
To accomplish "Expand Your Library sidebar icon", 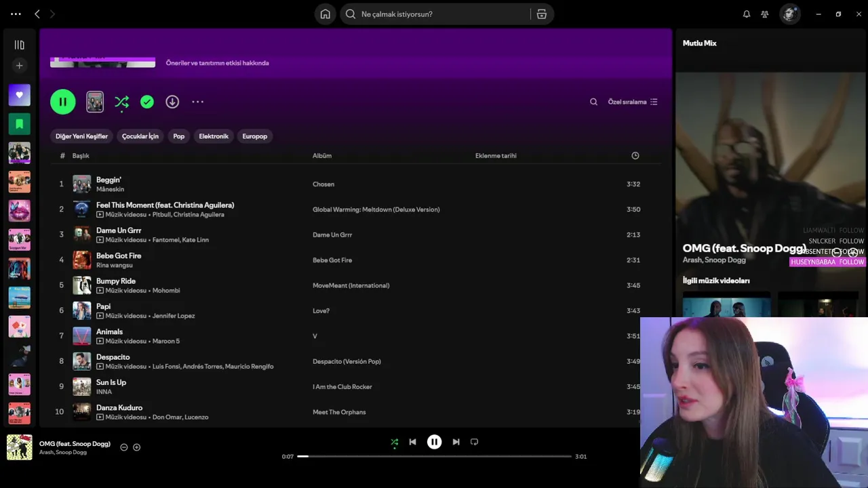I will pos(19,45).
